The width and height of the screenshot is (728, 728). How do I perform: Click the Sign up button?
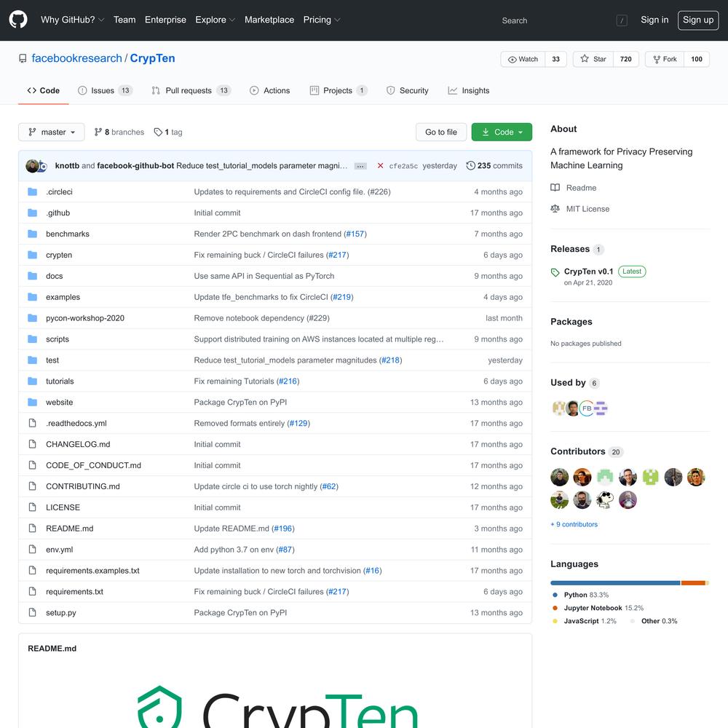(x=698, y=20)
